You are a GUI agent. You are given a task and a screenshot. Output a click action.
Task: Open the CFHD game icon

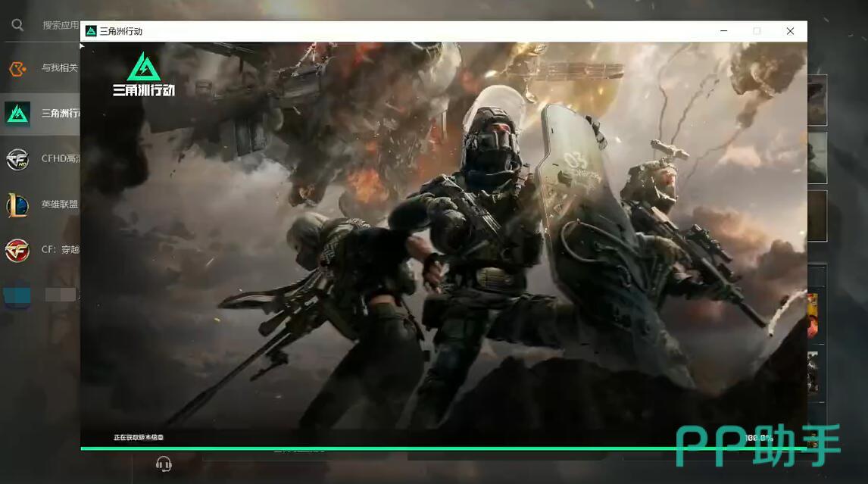[17, 159]
